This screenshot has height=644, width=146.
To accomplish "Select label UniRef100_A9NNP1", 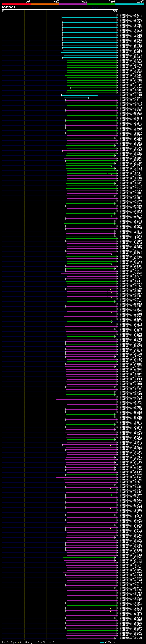I will [131, 57].
